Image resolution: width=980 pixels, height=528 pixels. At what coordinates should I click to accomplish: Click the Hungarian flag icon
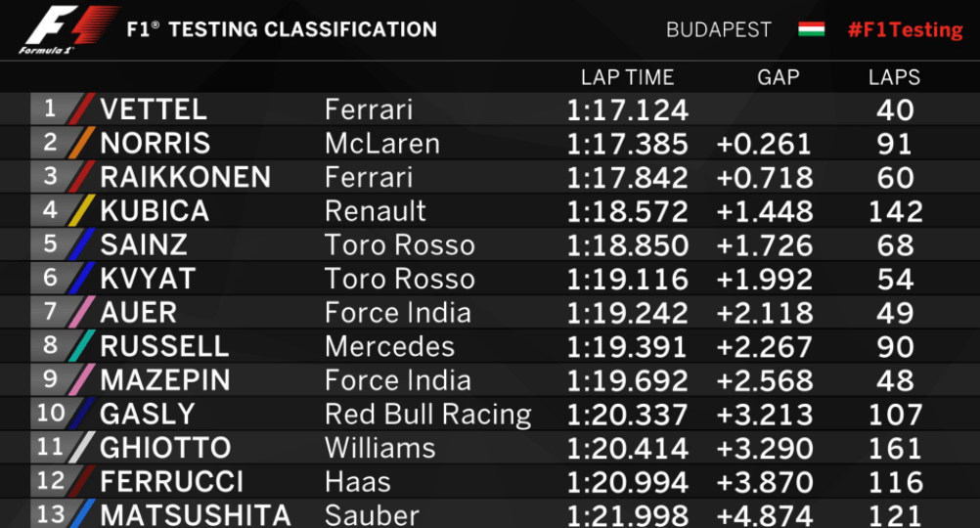(811, 29)
